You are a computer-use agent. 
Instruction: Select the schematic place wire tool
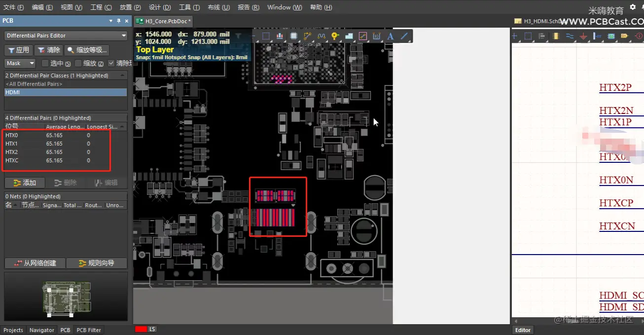(x=570, y=36)
